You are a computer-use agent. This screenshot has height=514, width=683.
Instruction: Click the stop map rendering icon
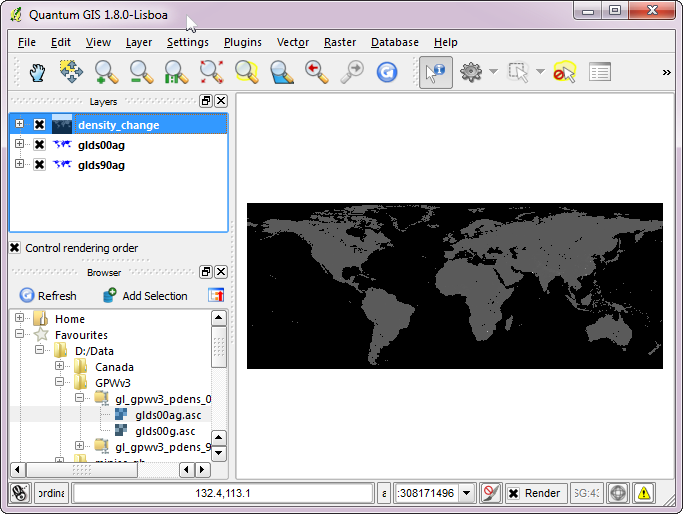[490, 493]
